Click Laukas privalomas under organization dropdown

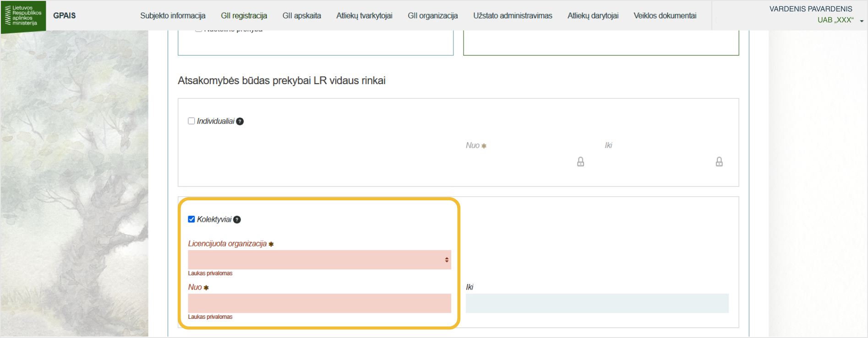[210, 273]
